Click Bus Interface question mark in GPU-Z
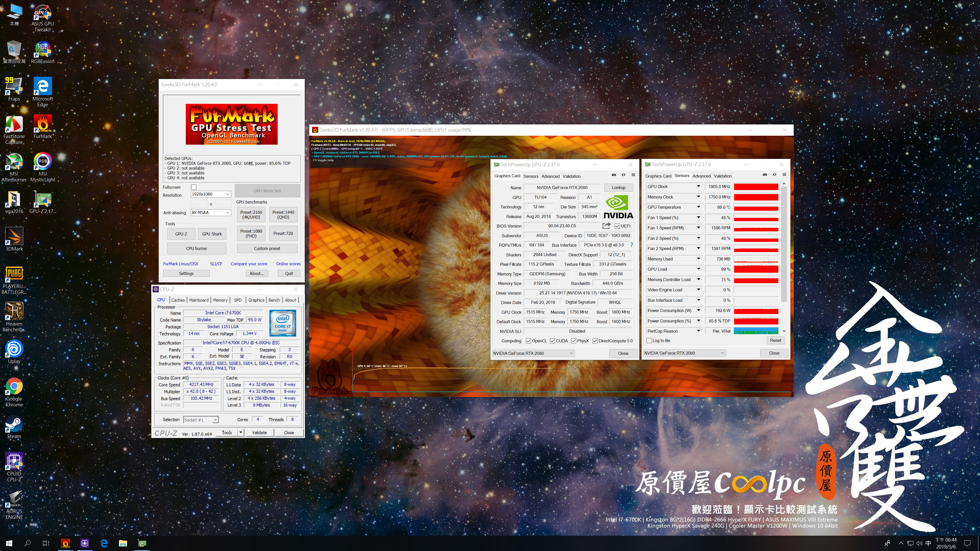The width and height of the screenshot is (980, 551). click(x=632, y=245)
